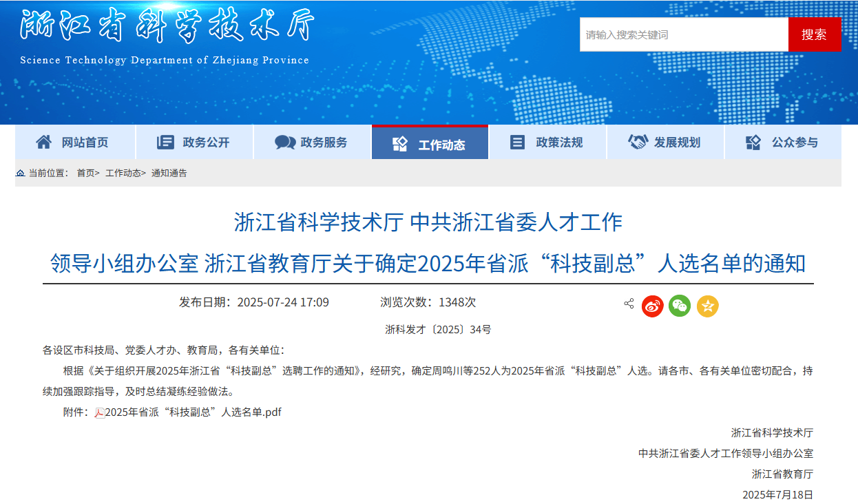Click the yellow star QQ-zone share icon
Viewport: 858px width, 504px height.
[707, 306]
